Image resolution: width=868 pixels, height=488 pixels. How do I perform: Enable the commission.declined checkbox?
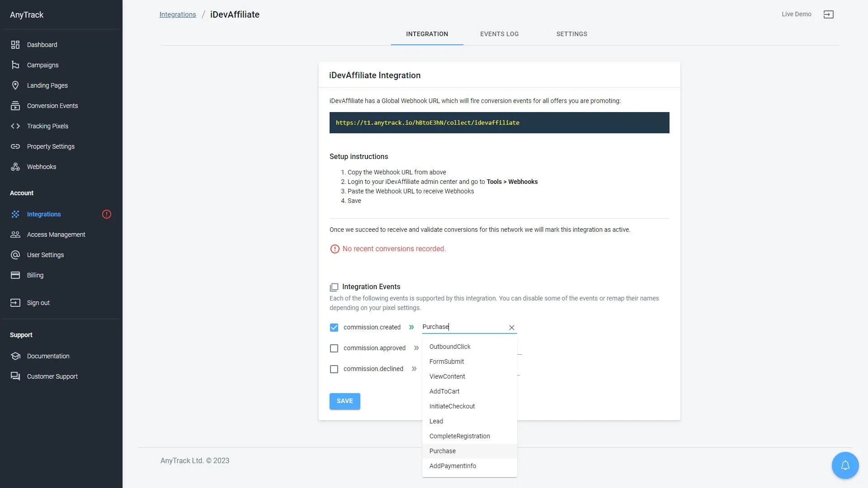click(334, 369)
